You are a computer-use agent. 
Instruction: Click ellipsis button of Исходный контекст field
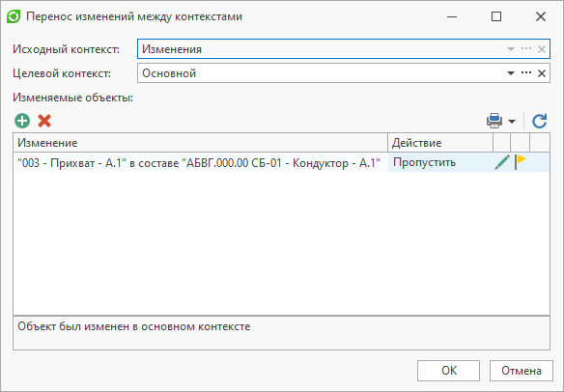coord(526,49)
